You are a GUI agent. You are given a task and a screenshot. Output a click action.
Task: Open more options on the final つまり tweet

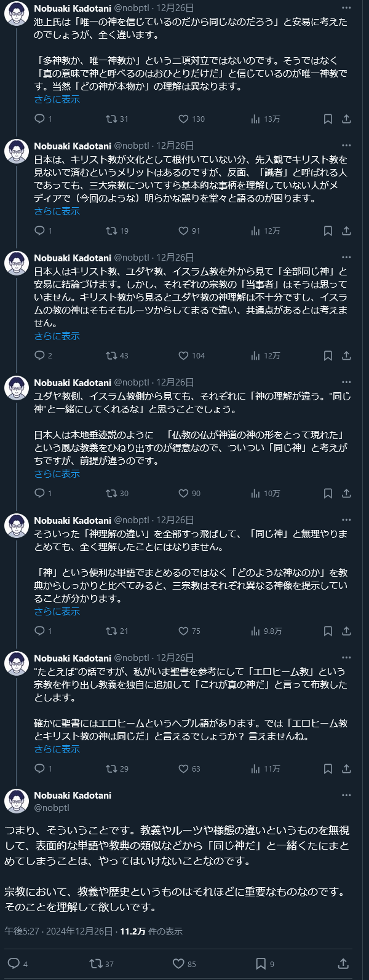click(346, 795)
